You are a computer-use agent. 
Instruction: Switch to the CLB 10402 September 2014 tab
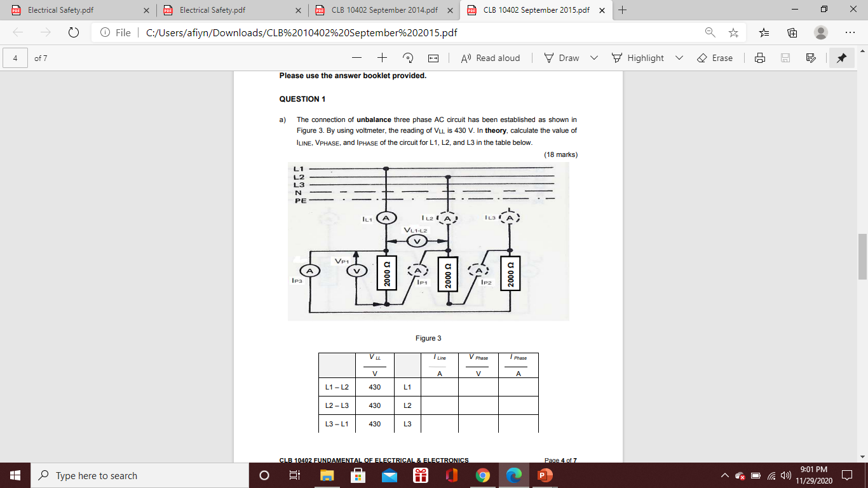[385, 10]
